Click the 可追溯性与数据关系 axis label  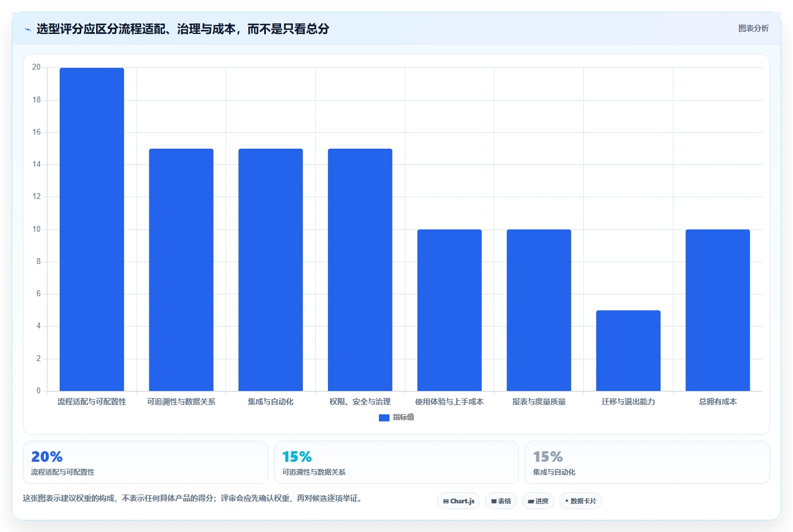tap(181, 402)
